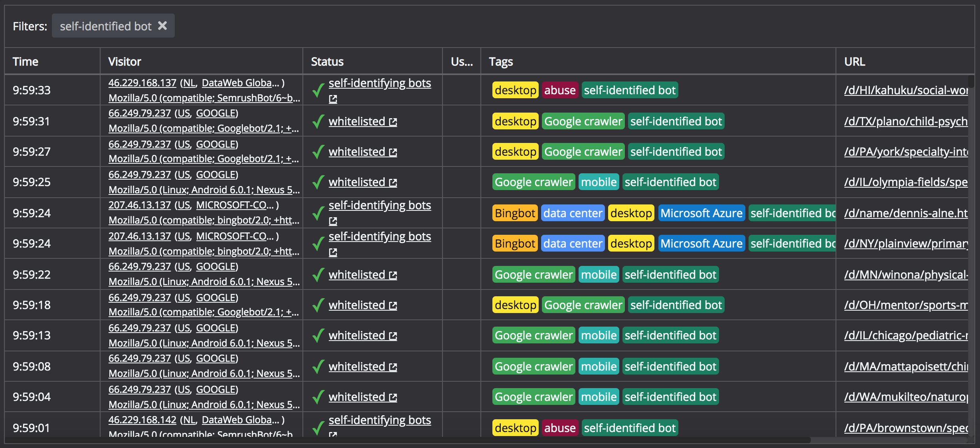Open external link icon beside whitelisted at 9:59:31
The image size is (980, 448).
coord(393,122)
